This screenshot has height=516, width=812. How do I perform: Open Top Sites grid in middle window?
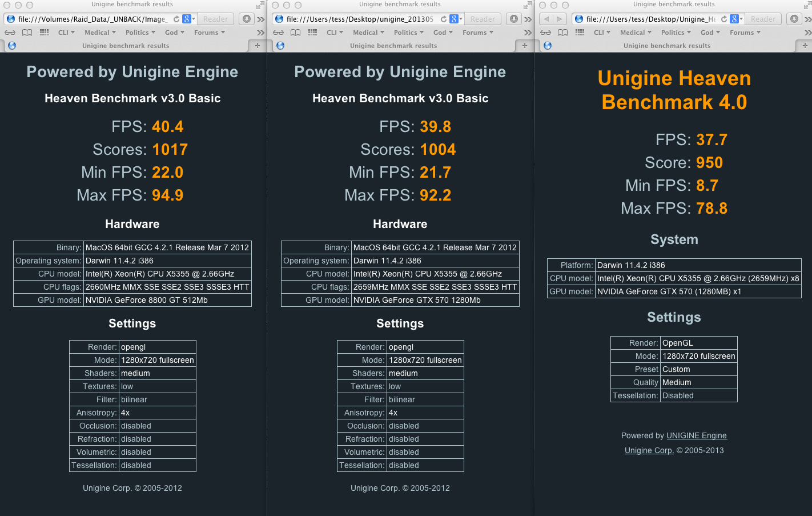pos(312,33)
